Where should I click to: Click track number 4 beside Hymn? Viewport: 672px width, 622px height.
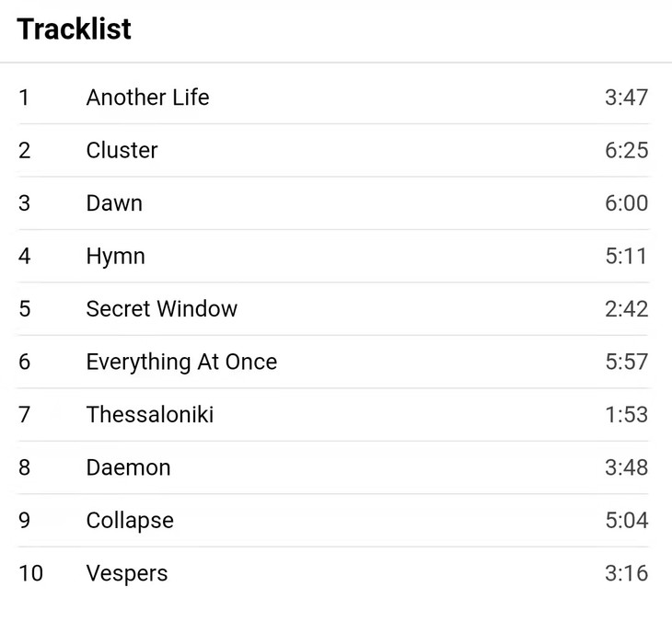pos(25,257)
